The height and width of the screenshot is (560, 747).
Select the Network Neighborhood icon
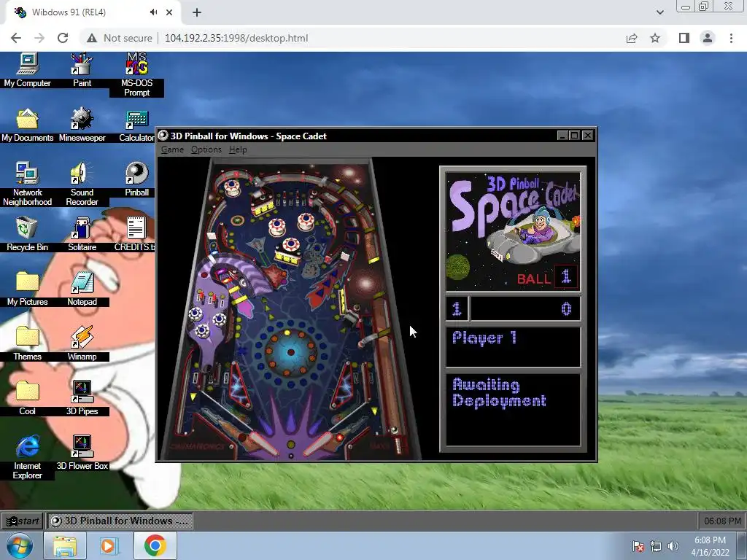(x=27, y=184)
